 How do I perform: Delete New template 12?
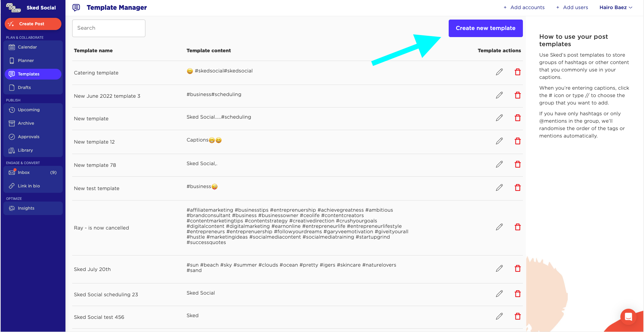click(517, 141)
